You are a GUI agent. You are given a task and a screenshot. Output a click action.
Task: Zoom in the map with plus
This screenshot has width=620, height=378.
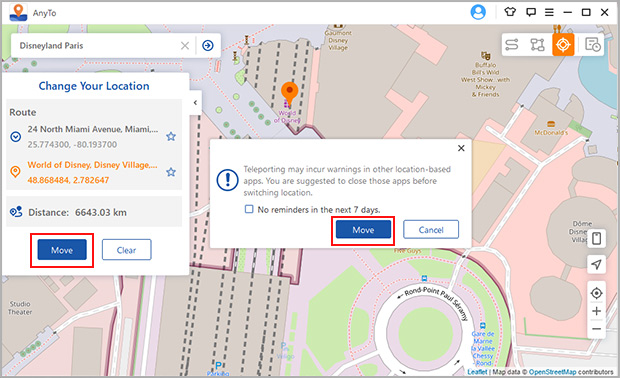[x=596, y=311]
